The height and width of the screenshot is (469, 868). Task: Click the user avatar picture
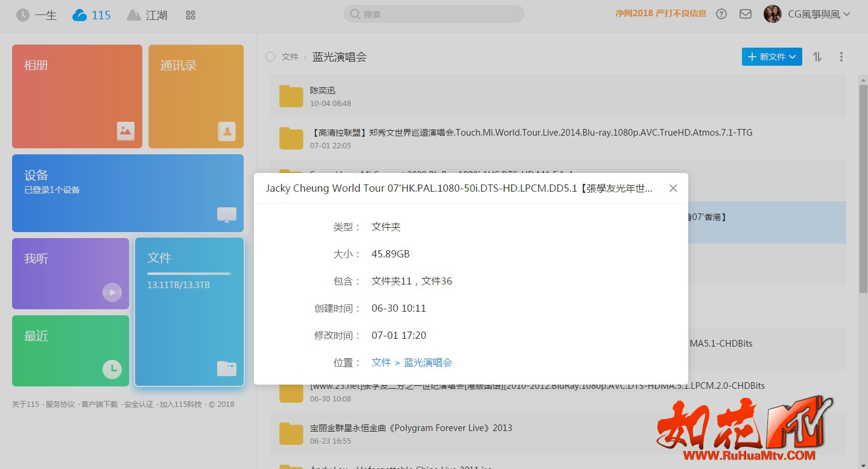[x=773, y=14]
